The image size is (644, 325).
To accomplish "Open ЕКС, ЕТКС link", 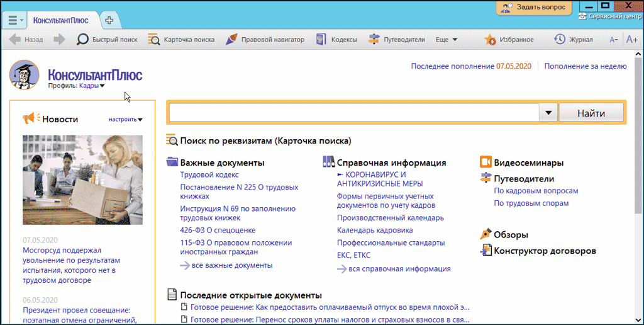I will tap(353, 255).
